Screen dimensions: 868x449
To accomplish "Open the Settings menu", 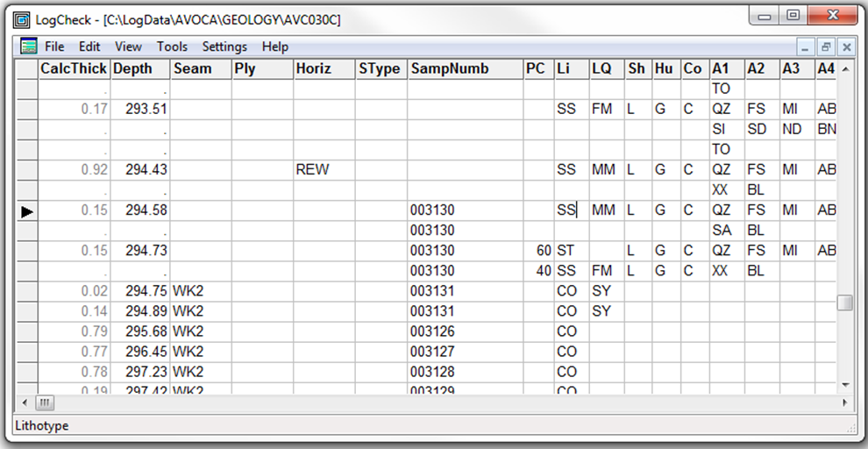I will point(224,46).
